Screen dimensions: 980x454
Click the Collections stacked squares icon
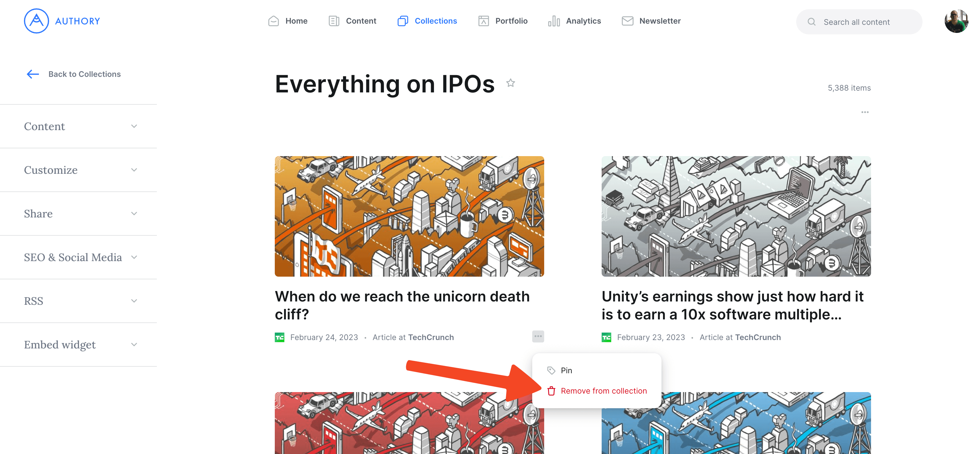click(403, 21)
